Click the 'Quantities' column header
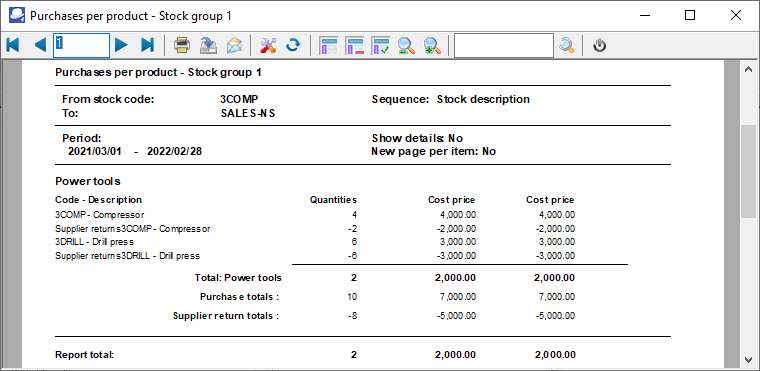 333,200
